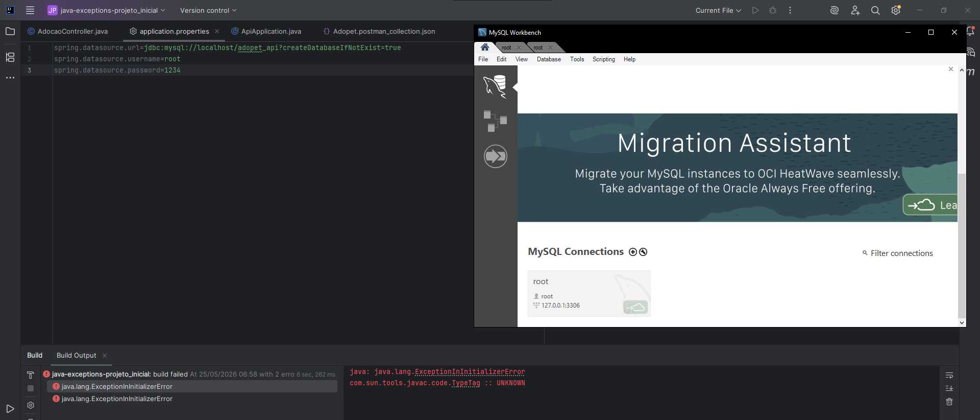Toggle soft-wrap icon in build output
Viewport: 980px width, 420px height.
[x=949, y=376]
